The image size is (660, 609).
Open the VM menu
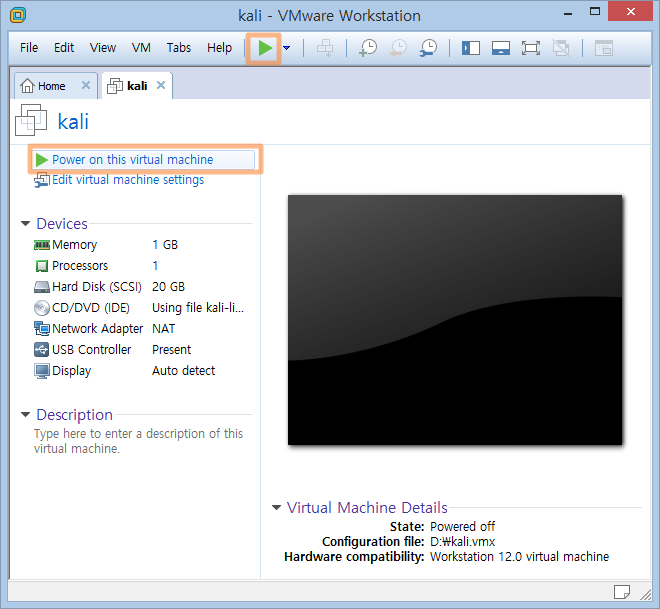141,48
